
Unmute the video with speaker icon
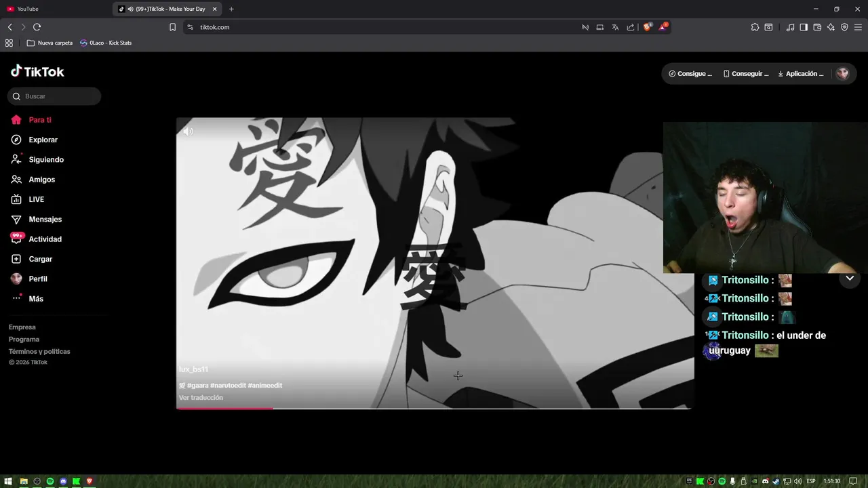click(189, 131)
